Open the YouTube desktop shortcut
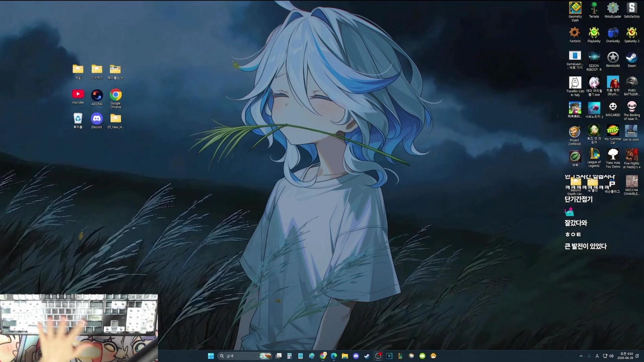 click(78, 97)
